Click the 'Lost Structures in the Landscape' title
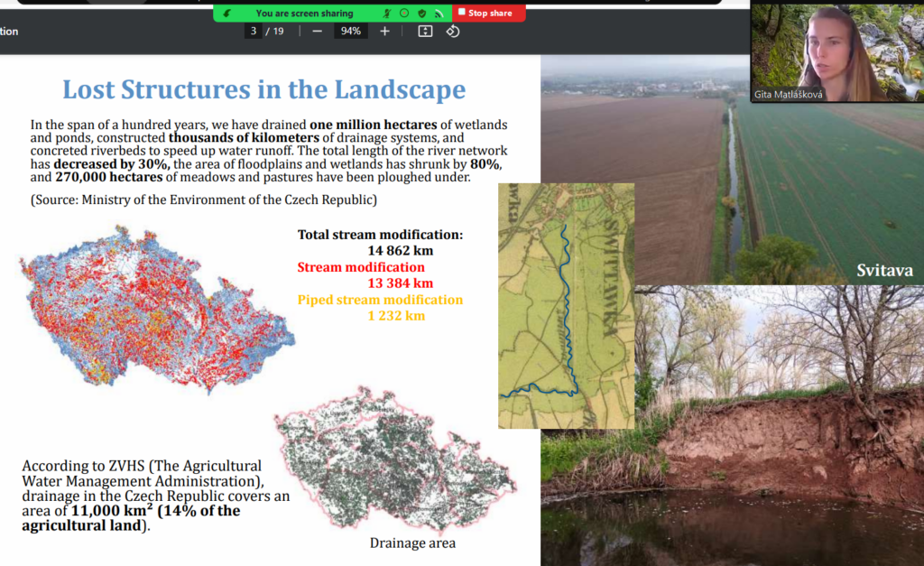Screen dimensions: 924x566 (263, 89)
